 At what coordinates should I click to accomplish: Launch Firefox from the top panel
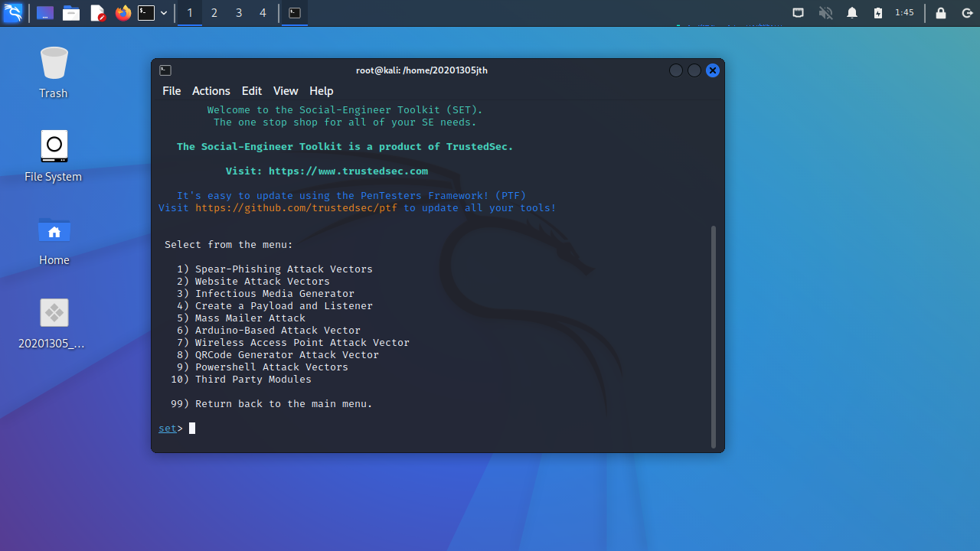[122, 13]
